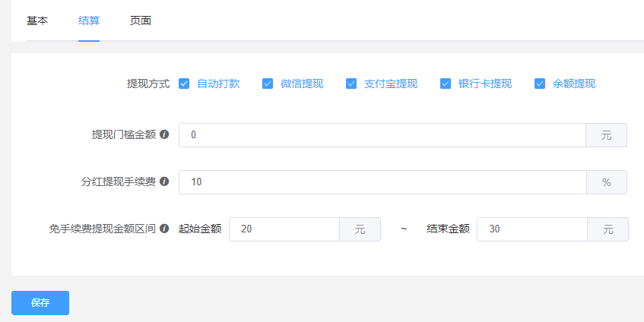
Task: Click the 元 suffix after 结束金额 field
Action: 608,229
